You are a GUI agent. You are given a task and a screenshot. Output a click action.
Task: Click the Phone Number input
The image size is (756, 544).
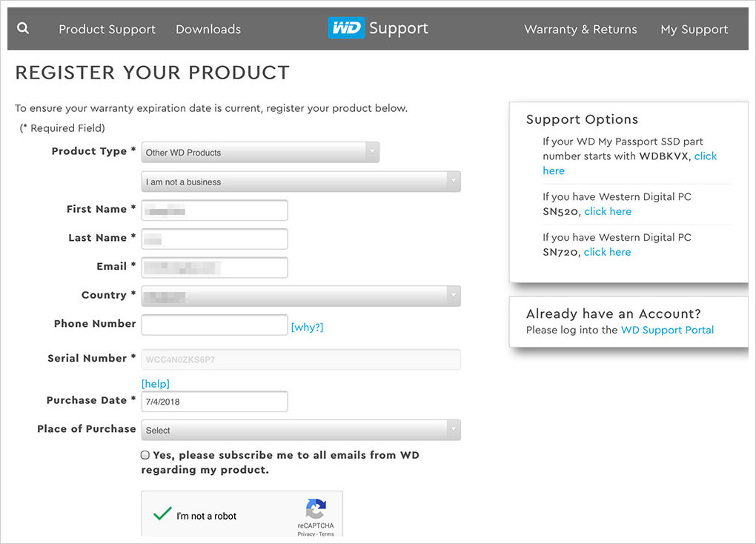tap(214, 325)
